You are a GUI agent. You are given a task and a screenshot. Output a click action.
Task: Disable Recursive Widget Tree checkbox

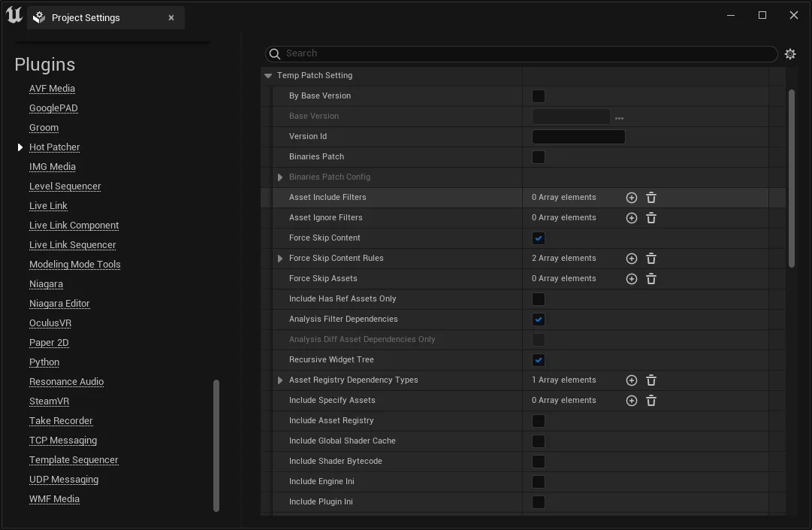539,360
